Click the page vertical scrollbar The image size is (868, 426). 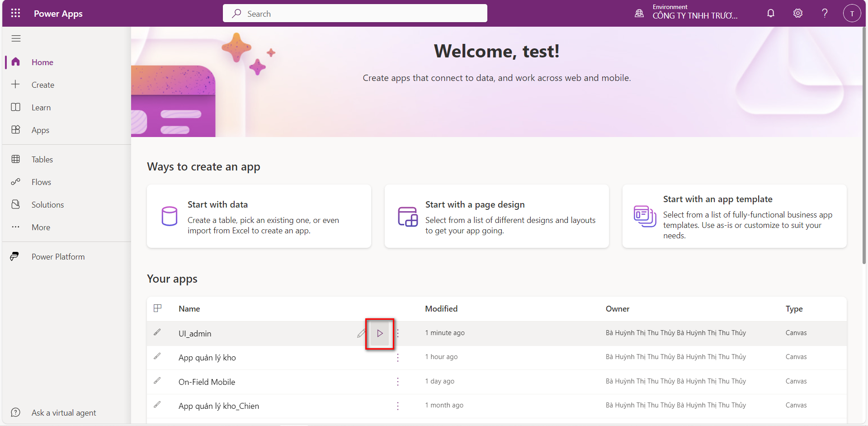pyautogui.click(x=864, y=145)
